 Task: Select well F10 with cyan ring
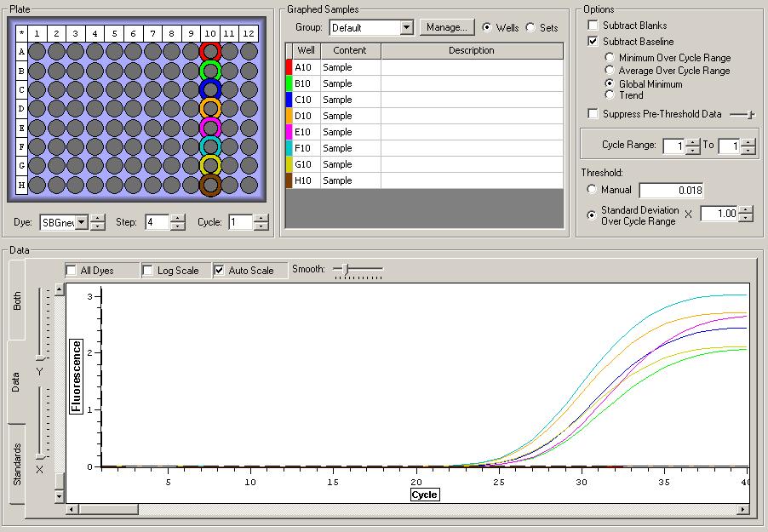click(x=210, y=146)
